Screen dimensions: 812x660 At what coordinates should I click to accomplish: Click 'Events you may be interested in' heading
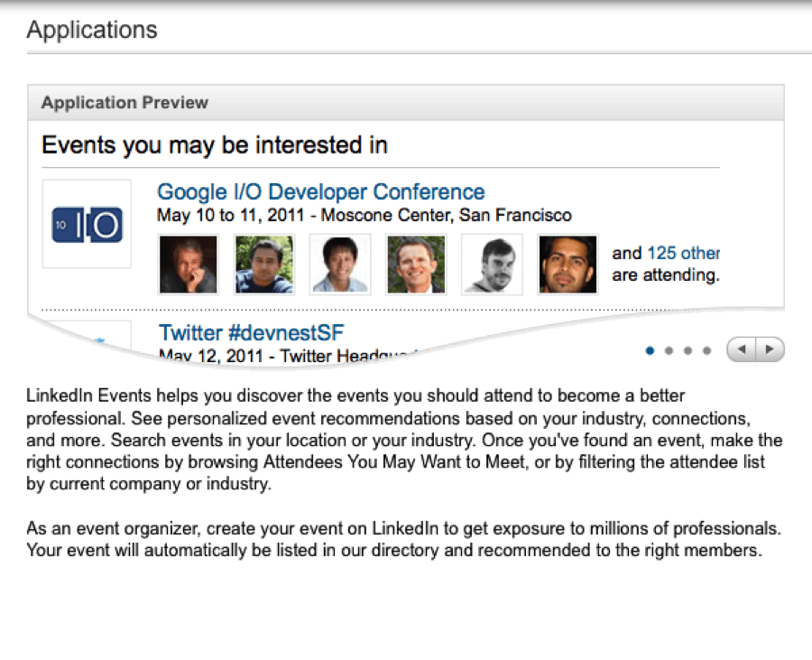click(215, 145)
